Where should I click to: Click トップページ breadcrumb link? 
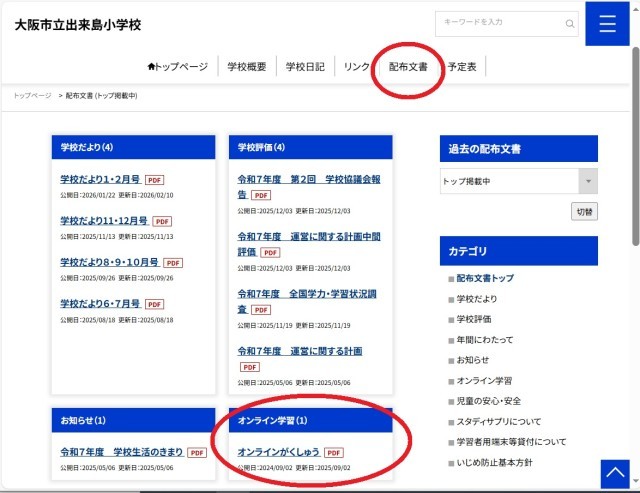pyautogui.click(x=32, y=96)
